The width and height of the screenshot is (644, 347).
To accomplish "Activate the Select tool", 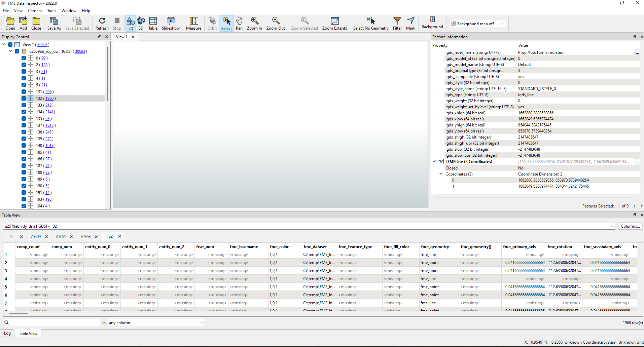I will click(226, 24).
